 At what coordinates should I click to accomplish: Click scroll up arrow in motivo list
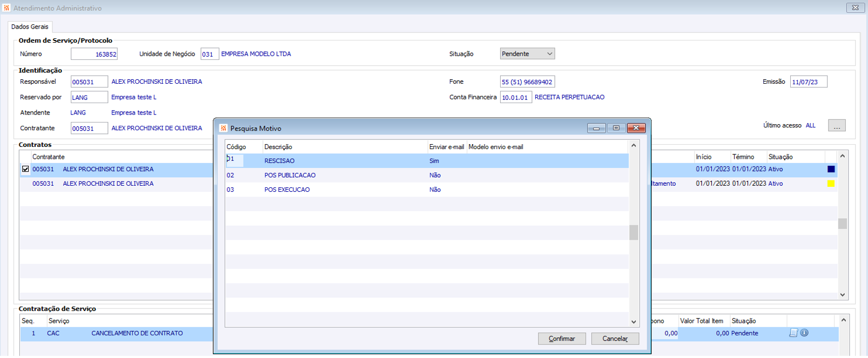[x=634, y=146]
